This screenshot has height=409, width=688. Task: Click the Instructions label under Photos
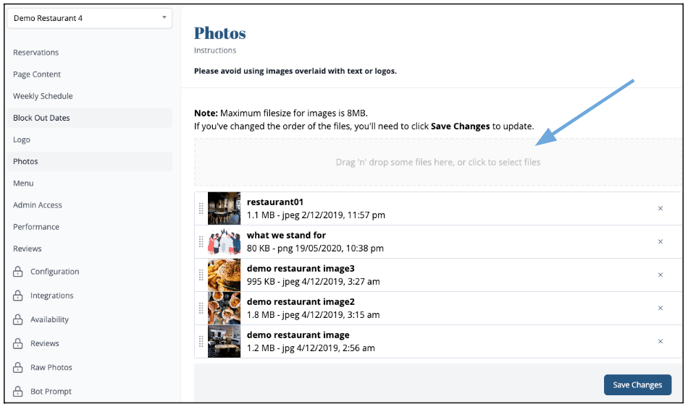tap(215, 50)
